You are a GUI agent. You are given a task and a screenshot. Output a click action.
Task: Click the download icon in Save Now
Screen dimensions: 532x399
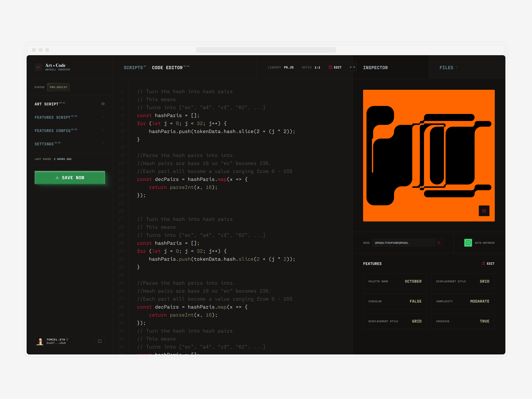[x=57, y=178]
